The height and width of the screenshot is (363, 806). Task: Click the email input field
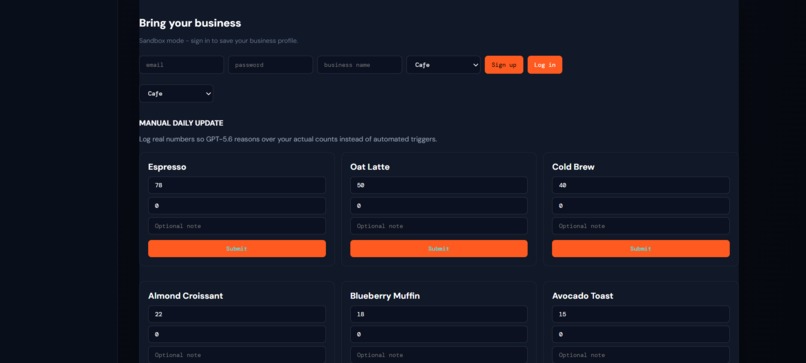[x=181, y=65]
